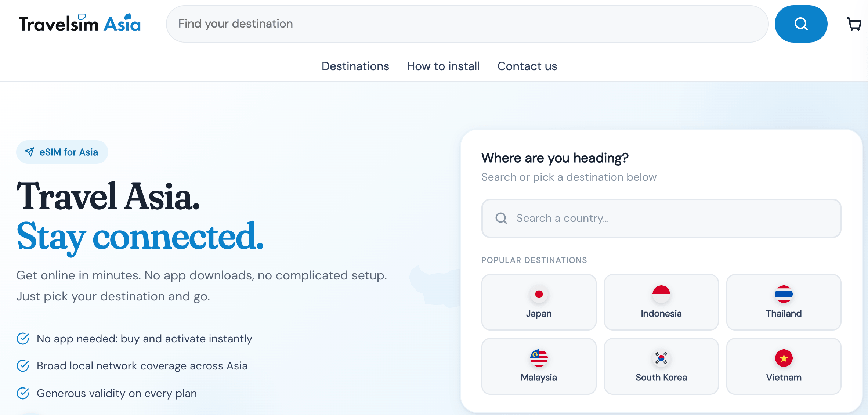Click the paper plane icon in badge
This screenshot has width=868, height=415.
coord(29,152)
